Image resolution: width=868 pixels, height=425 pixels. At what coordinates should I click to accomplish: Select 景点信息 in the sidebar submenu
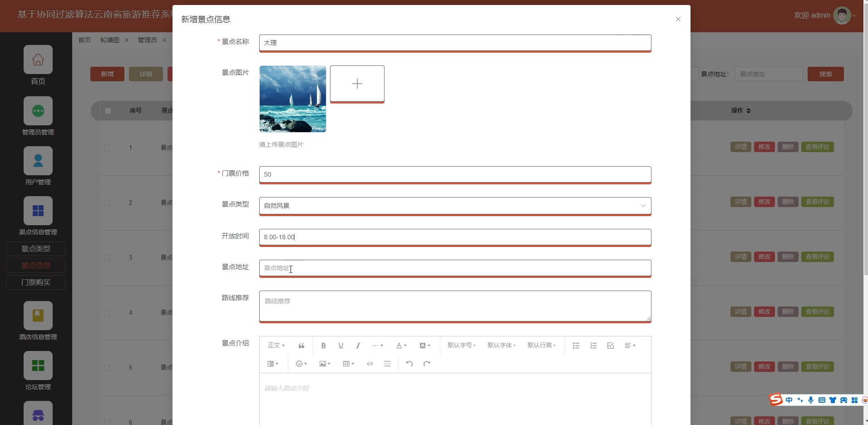pos(36,266)
